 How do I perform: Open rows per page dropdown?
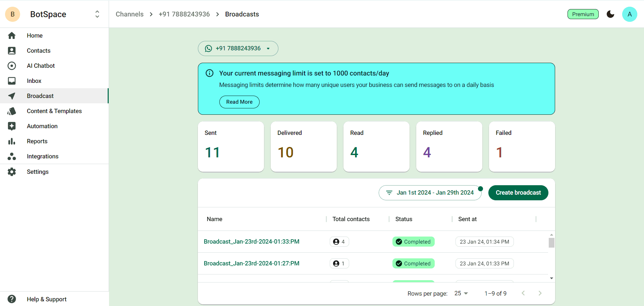[x=461, y=293]
